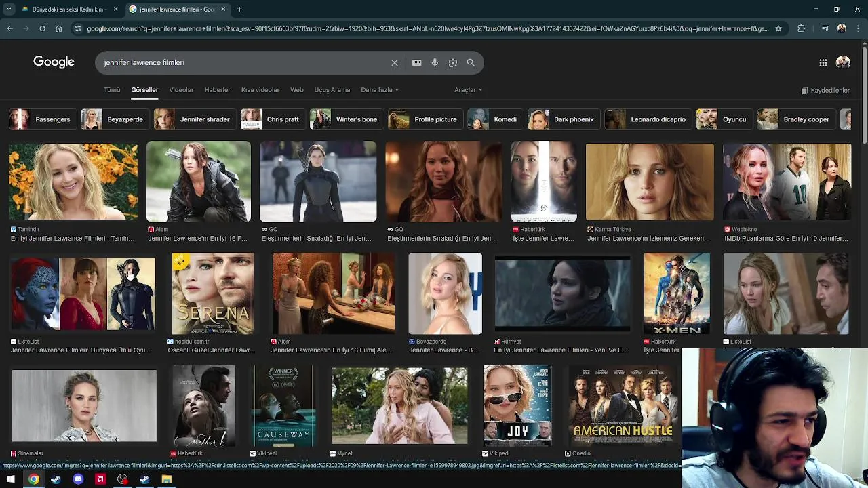The height and width of the screenshot is (488, 868).
Task: Open the Serena poster image
Action: pyautogui.click(x=213, y=293)
